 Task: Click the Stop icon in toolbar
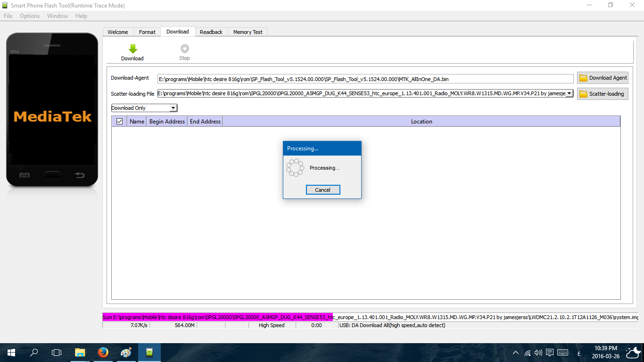pos(184,49)
